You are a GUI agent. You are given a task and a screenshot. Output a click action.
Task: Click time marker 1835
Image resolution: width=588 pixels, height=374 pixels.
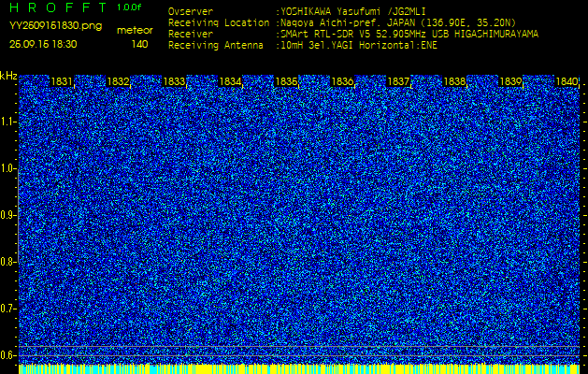[x=286, y=81]
